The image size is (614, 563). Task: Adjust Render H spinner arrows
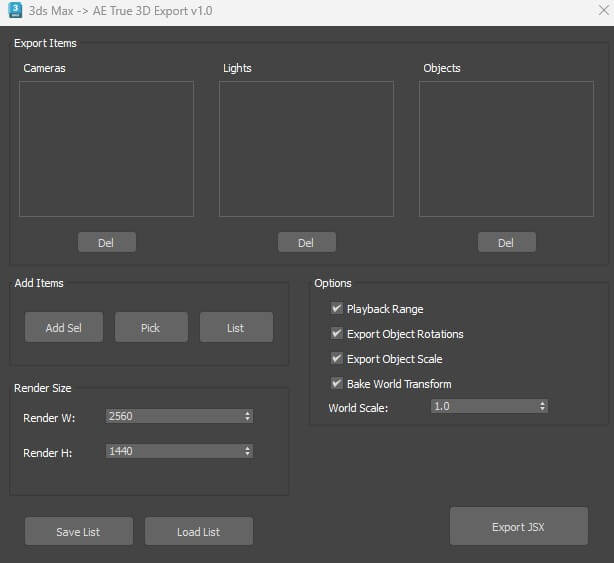tap(247, 451)
